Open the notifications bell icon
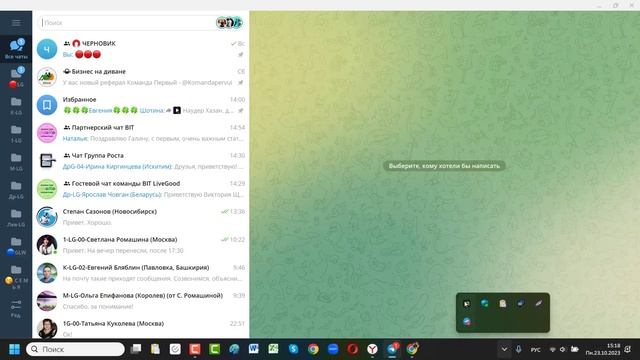640x360 pixels. (628, 349)
